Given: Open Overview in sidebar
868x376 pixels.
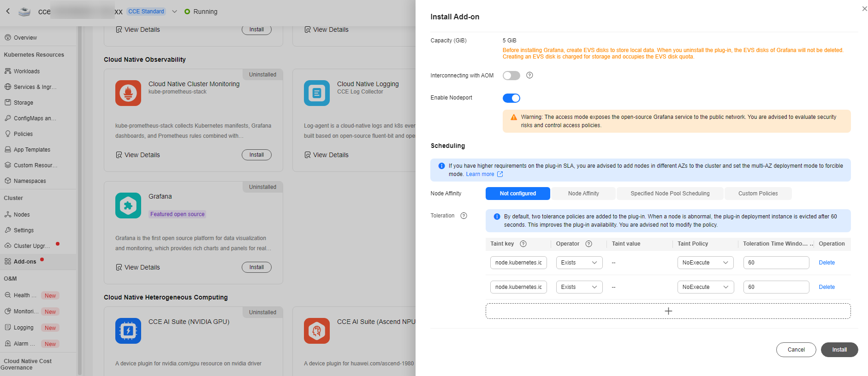Looking at the screenshot, I should 25,38.
